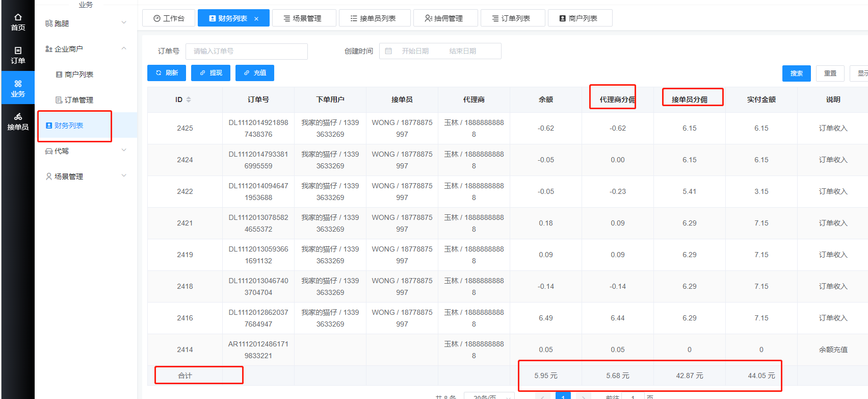Click the 5.41 commission cell
The height and width of the screenshot is (399, 868).
pos(690,191)
